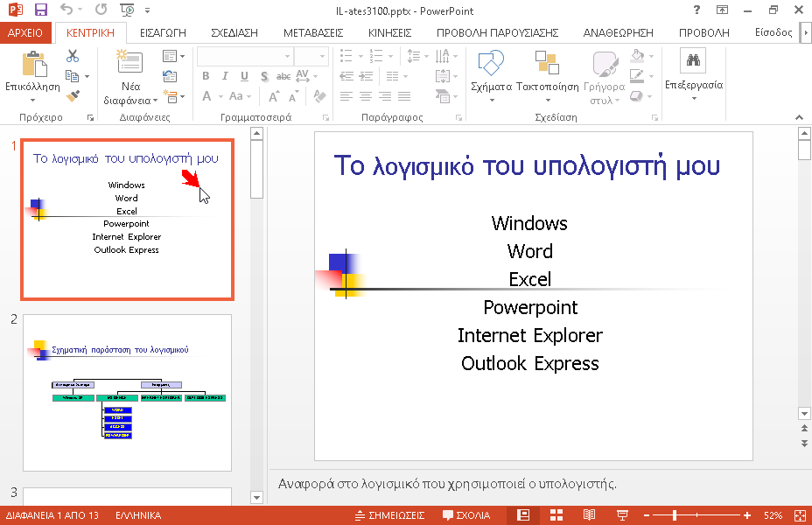Toggle underline formatting
Viewport: 812px width, 525px height.
tap(244, 76)
